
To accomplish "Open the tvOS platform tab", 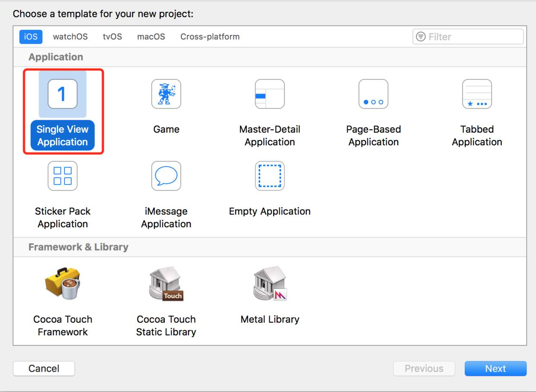I will tap(112, 37).
